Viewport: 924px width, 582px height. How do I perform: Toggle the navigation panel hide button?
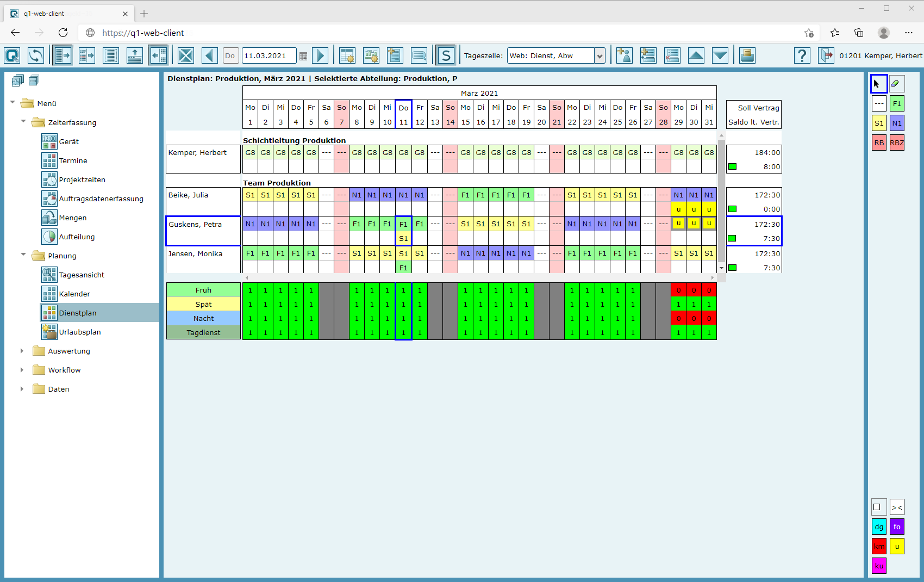pos(158,55)
